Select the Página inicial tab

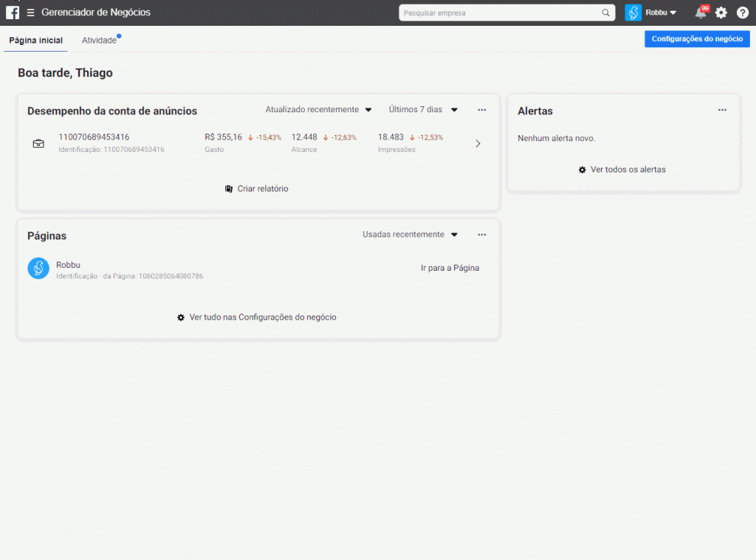pos(35,41)
